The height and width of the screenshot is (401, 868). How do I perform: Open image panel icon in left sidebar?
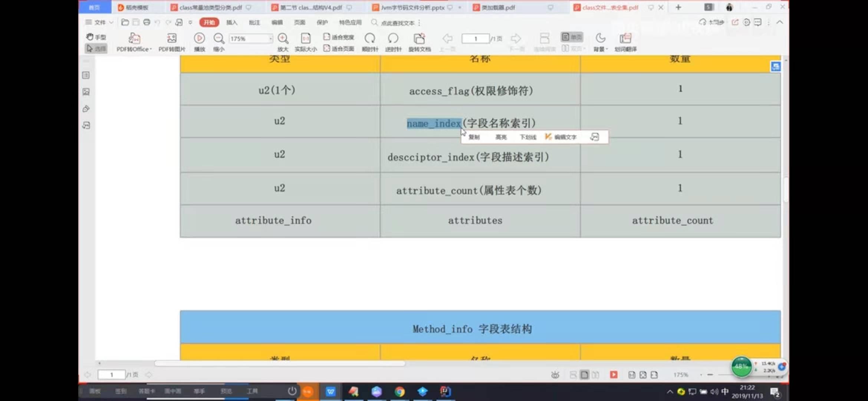click(x=86, y=92)
